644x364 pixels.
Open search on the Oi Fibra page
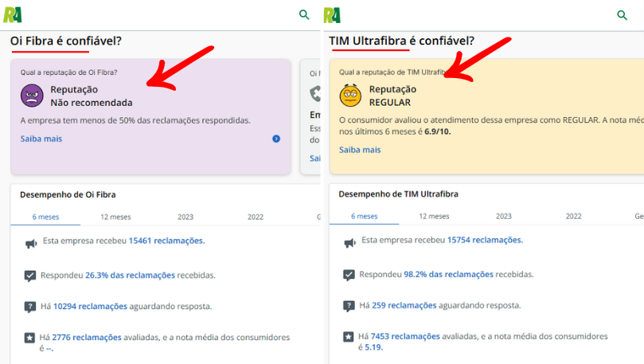tap(304, 15)
